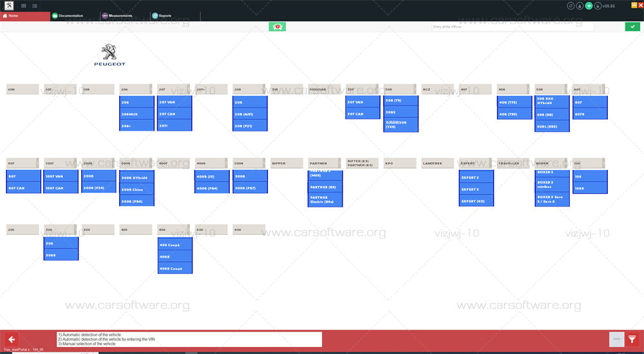Image resolution: width=644 pixels, height=354 pixels.
Task: Click the Peugeot application logo in title bar
Action: [x=8, y=5]
